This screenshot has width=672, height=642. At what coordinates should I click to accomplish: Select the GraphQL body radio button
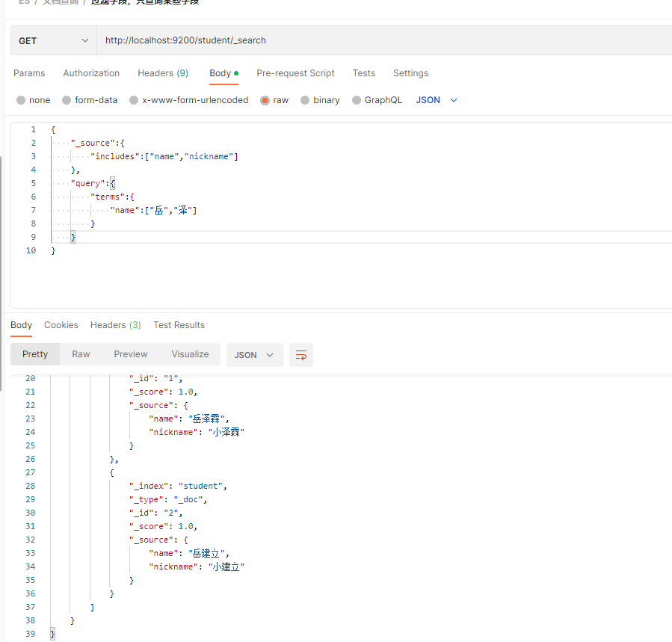click(357, 100)
